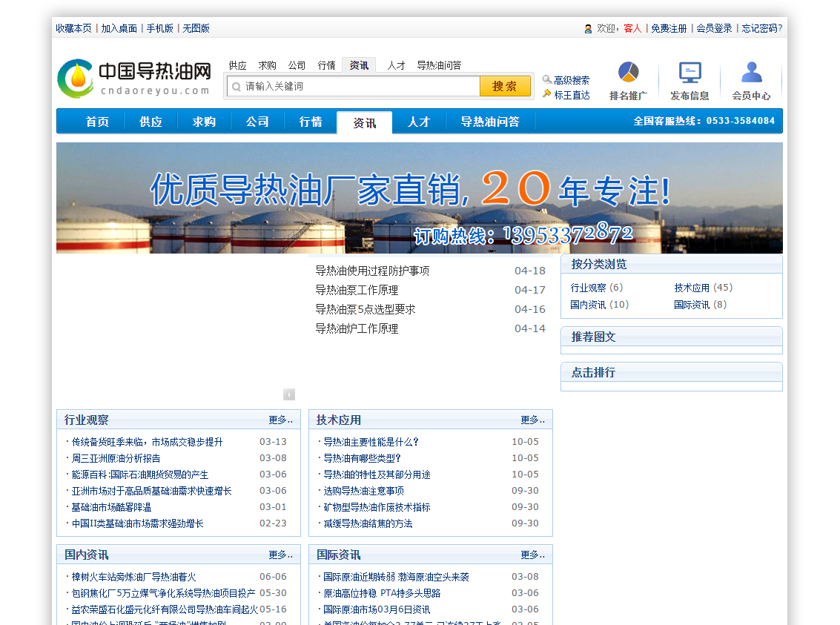The image size is (840, 625).
Task: Focus the keyword search input field
Action: [354, 86]
